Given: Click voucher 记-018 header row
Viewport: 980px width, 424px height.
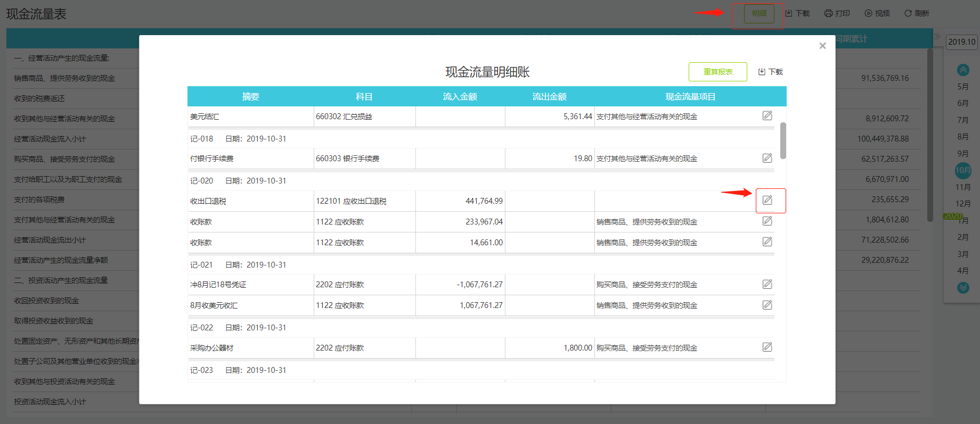Looking at the screenshot, I should coord(481,139).
